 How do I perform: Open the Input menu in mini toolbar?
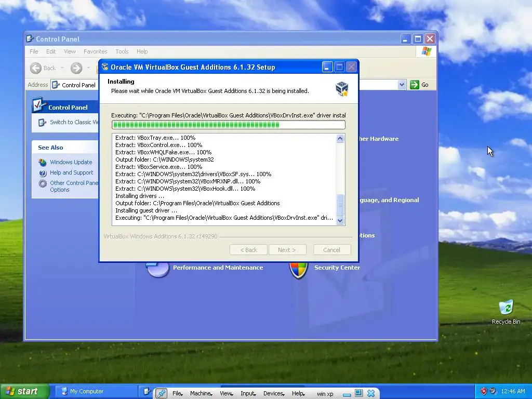pyautogui.click(x=248, y=393)
